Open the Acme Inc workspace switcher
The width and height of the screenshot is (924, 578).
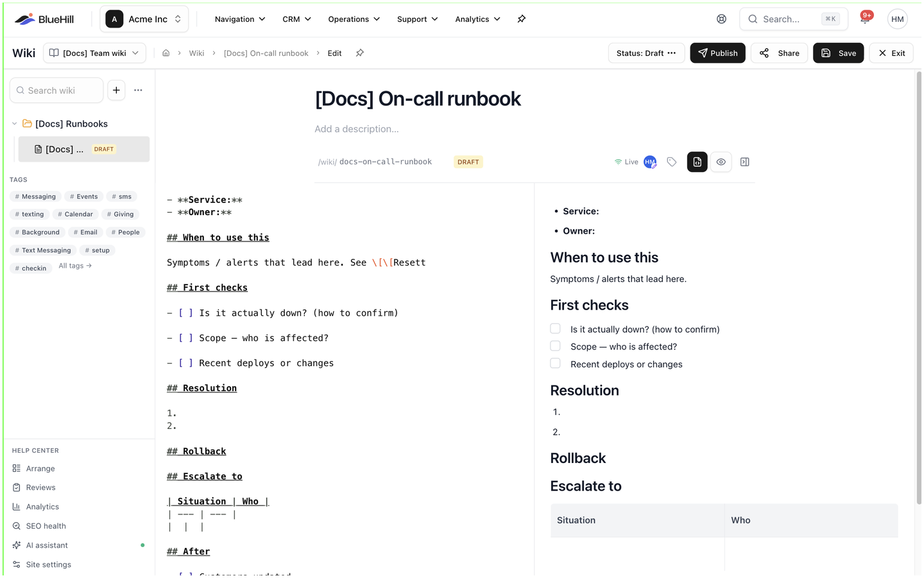pos(144,19)
